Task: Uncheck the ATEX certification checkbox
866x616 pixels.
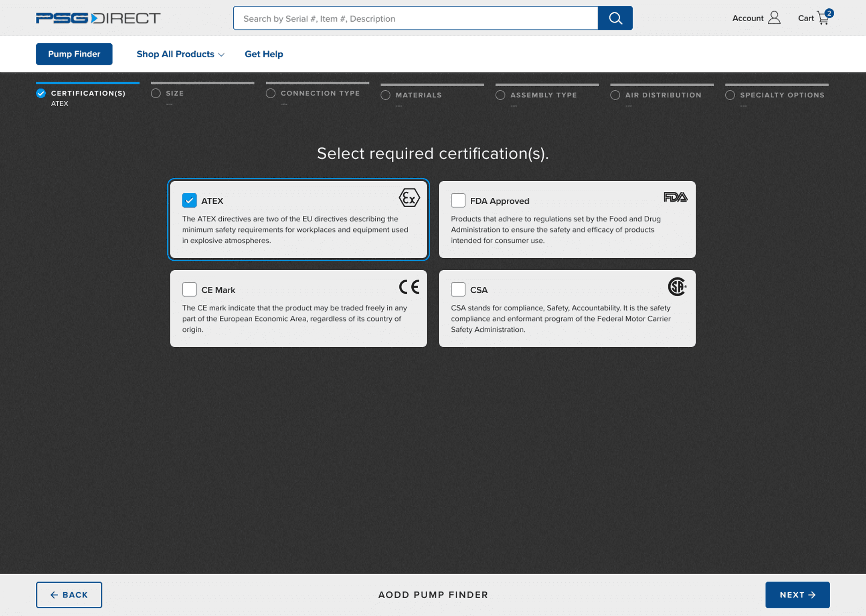Action: 189,201
